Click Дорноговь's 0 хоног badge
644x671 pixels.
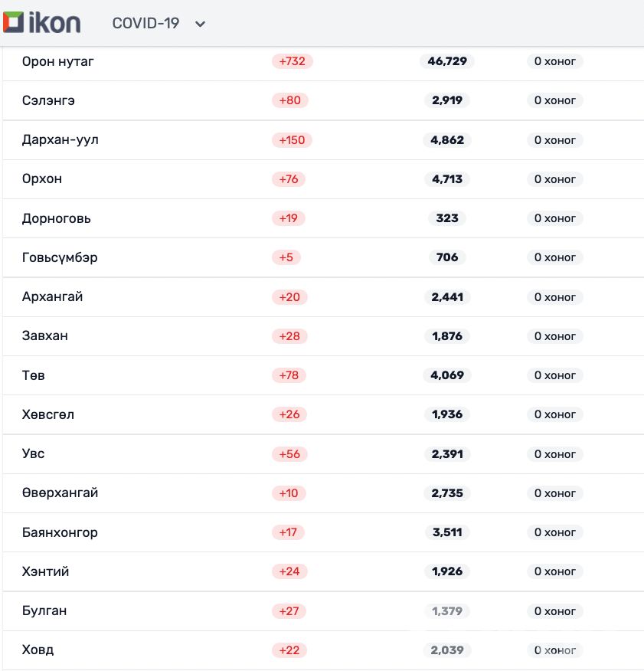click(554, 218)
